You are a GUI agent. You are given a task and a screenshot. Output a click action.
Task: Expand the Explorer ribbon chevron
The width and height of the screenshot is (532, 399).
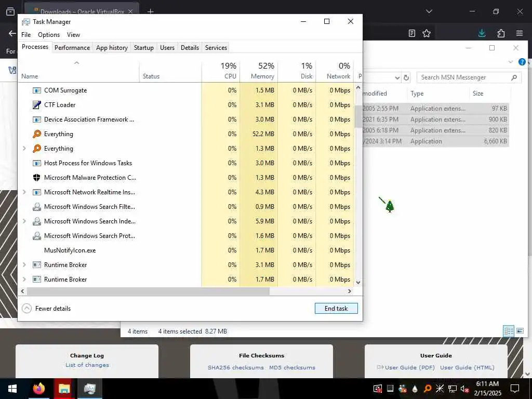(511, 62)
